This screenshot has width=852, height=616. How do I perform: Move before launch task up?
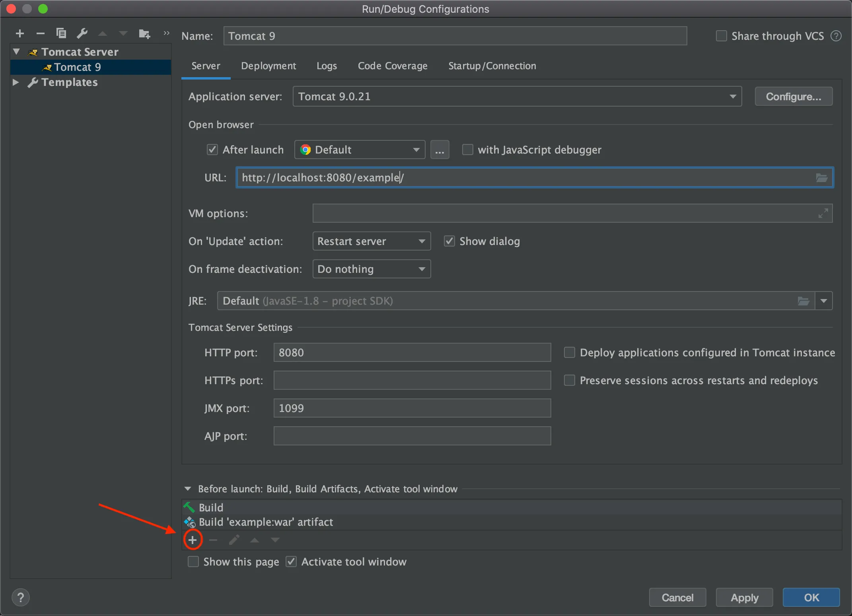(x=255, y=540)
